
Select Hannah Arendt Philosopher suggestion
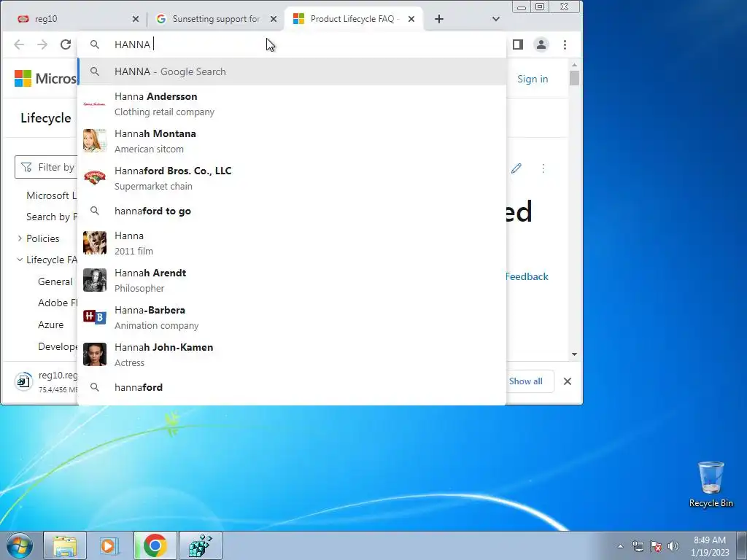pos(292,281)
